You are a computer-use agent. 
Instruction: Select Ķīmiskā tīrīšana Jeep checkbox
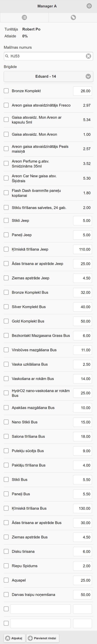(6, 249)
